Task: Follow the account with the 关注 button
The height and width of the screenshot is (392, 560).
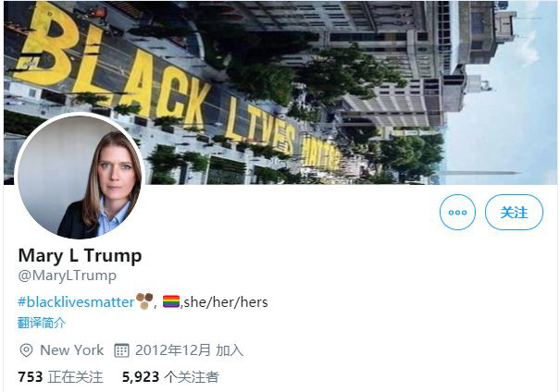Action: tap(514, 213)
